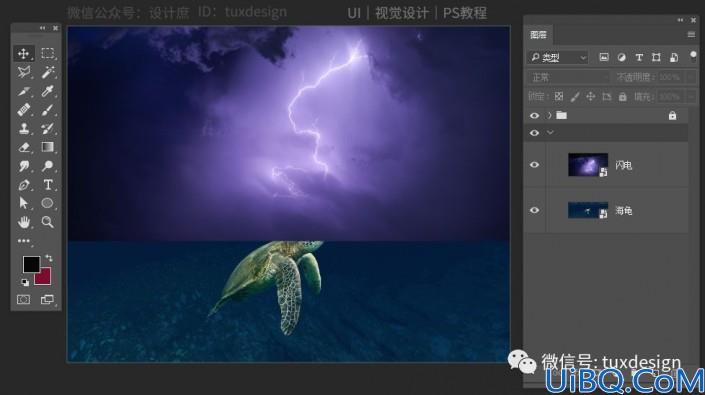Filter layers by smart objects

click(x=674, y=57)
